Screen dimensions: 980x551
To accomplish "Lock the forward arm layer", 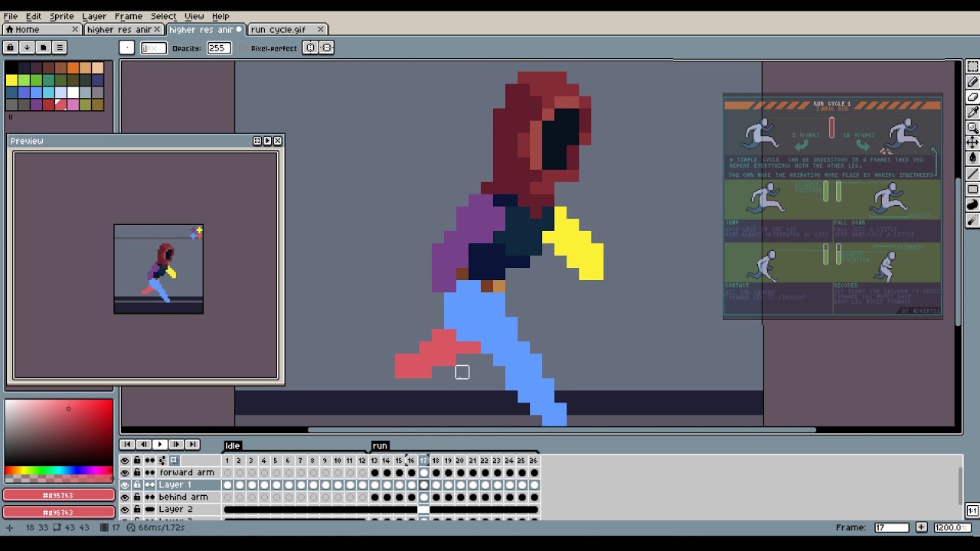I will [137, 473].
